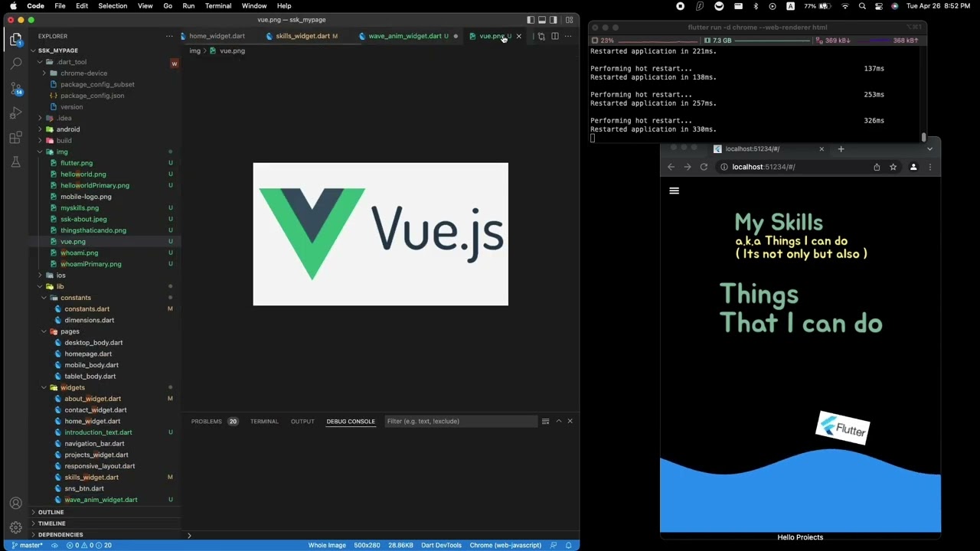
Task: Go back in Chrome browser
Action: (671, 167)
